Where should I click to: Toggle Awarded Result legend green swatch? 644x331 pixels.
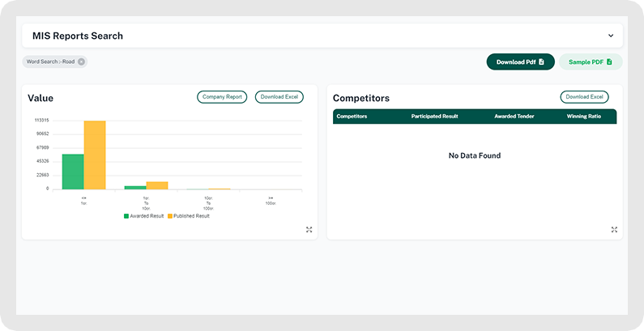click(126, 216)
